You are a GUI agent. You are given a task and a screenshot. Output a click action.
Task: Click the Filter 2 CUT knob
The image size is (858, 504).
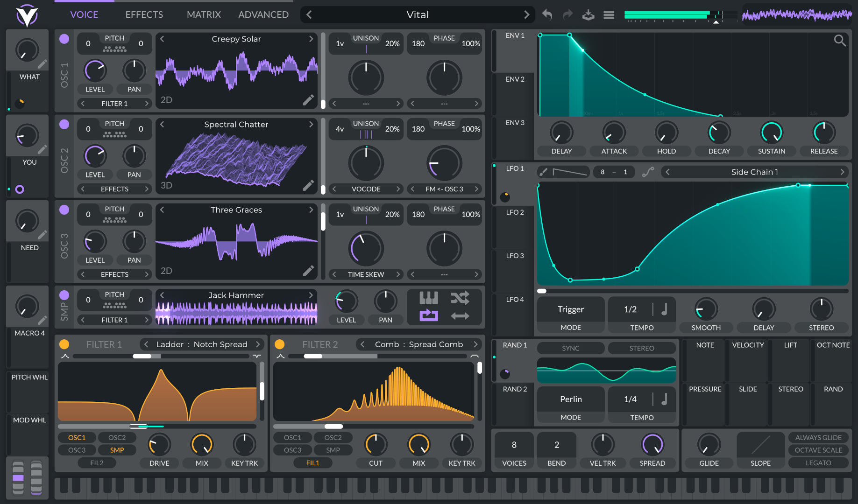[376, 445]
